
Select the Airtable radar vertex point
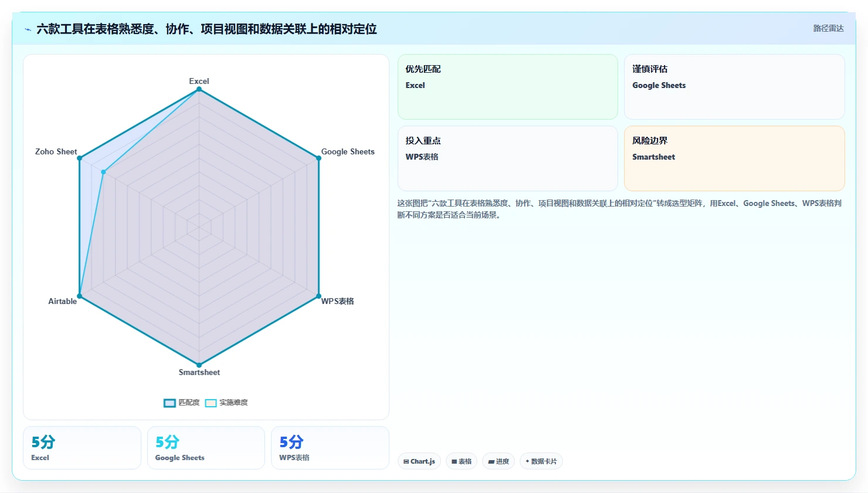point(79,296)
